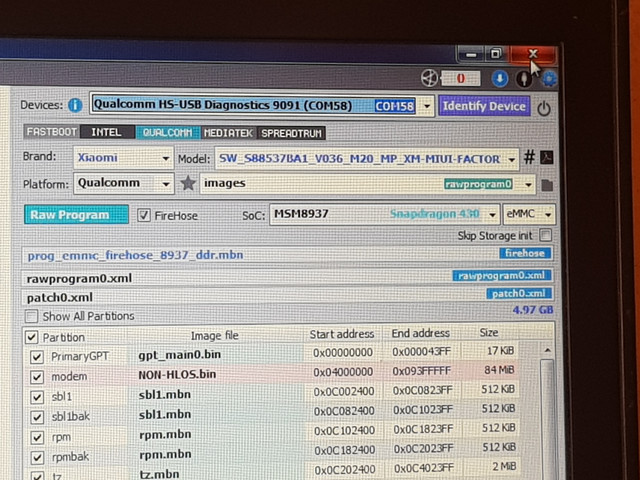Click the hash symbol icon next to Model
Image resolution: width=640 pixels, height=480 pixels.
tap(529, 157)
